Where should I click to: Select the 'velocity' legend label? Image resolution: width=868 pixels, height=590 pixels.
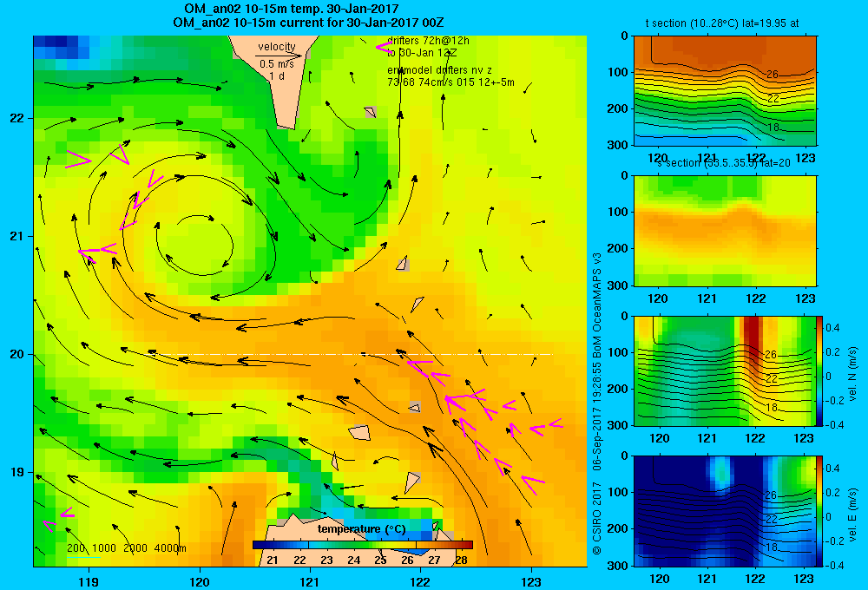point(277,47)
